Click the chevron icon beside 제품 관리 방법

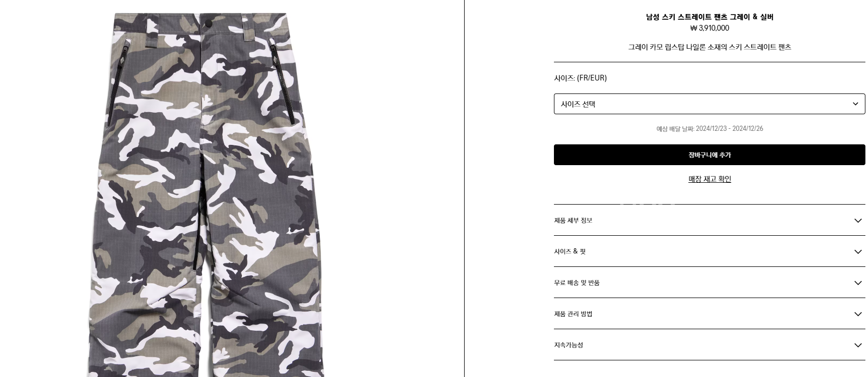click(x=858, y=314)
